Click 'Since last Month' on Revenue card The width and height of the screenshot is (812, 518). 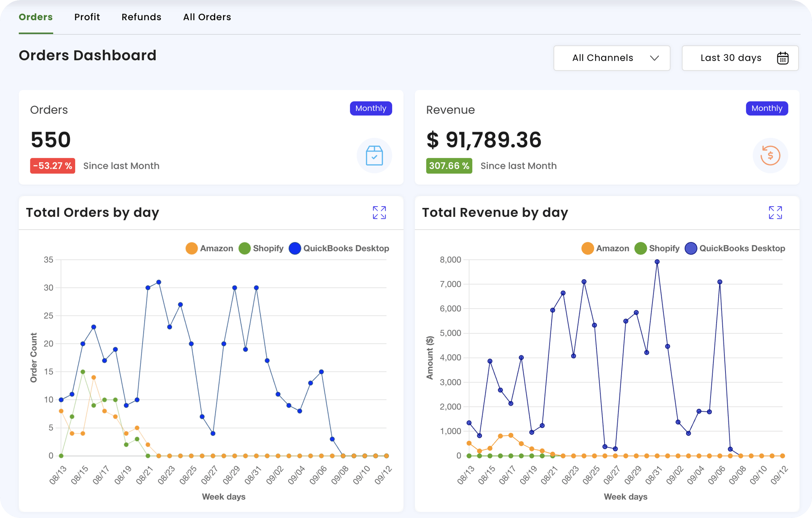click(518, 166)
